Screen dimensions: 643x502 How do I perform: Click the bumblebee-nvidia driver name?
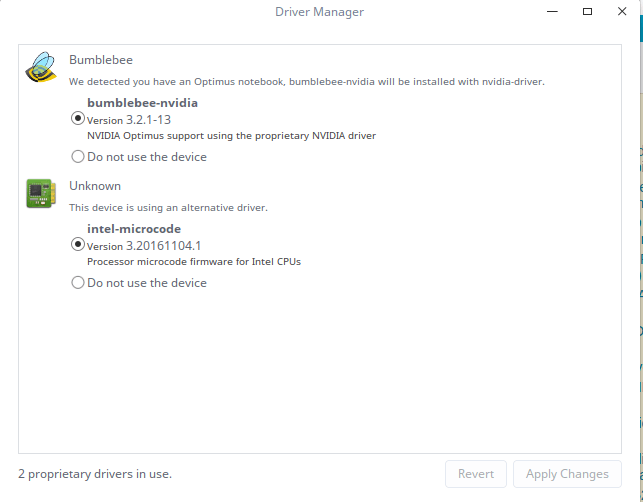click(x=142, y=103)
